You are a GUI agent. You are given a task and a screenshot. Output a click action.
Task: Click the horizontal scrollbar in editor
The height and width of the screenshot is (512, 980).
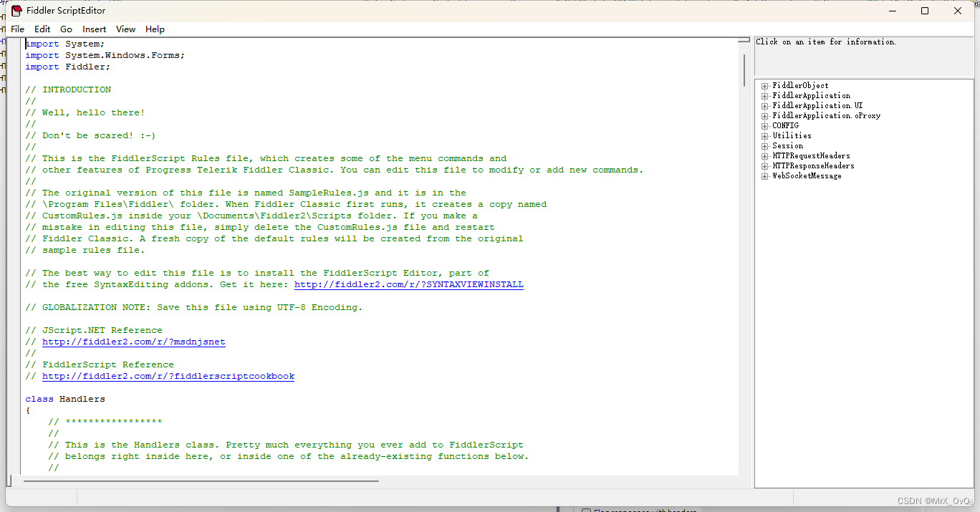tap(201, 481)
